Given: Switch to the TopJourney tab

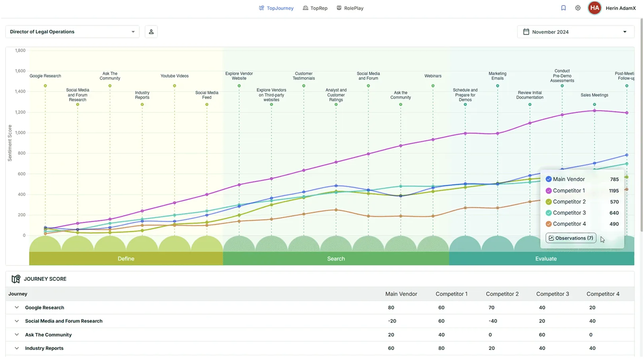Looking at the screenshot, I should click(x=276, y=8).
